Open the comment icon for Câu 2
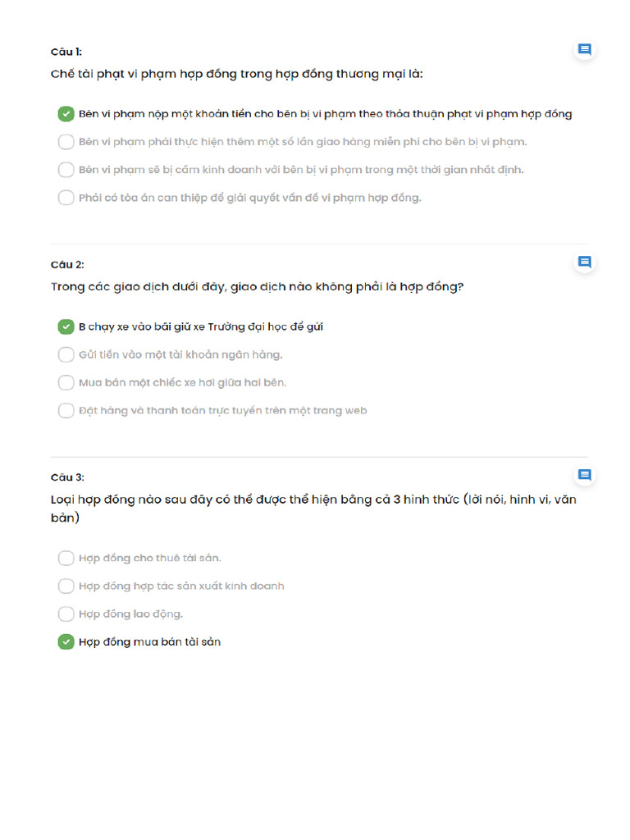 click(x=584, y=262)
